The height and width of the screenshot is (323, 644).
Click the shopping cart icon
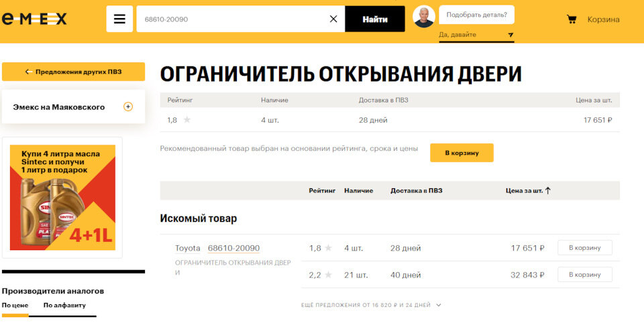[572, 19]
